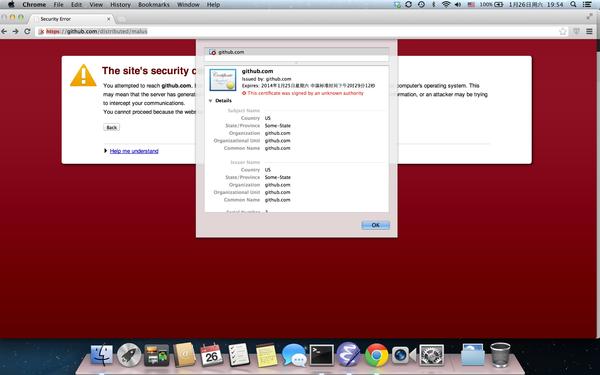600x375 pixels.
Task: Expand the Help me understand link
Action: coord(134,151)
